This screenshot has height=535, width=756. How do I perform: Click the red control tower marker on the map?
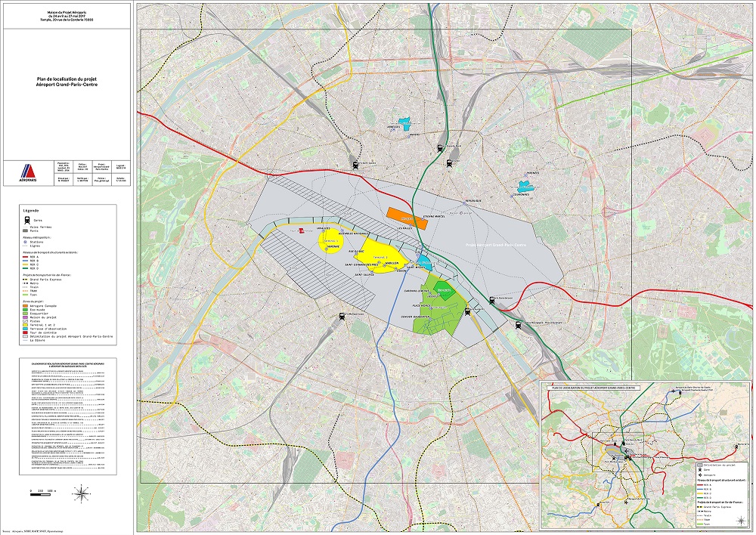click(301, 230)
